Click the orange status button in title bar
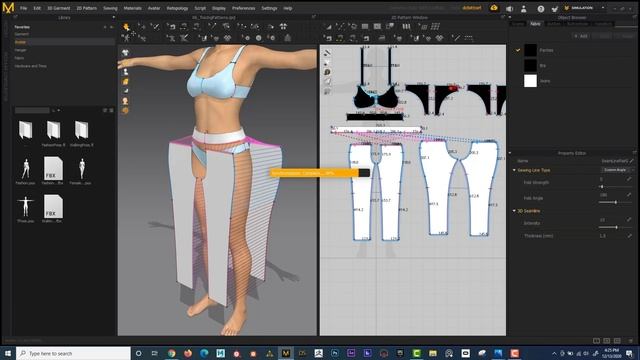The image size is (640, 360). pos(472,8)
